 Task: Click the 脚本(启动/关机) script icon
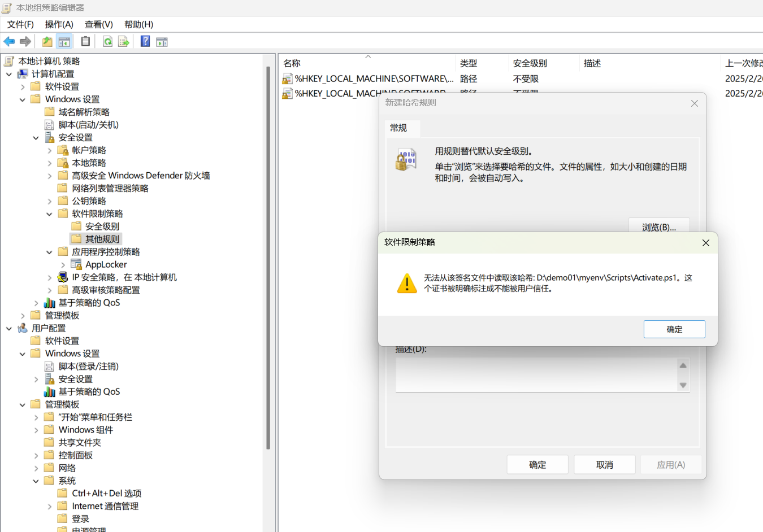[x=49, y=125]
